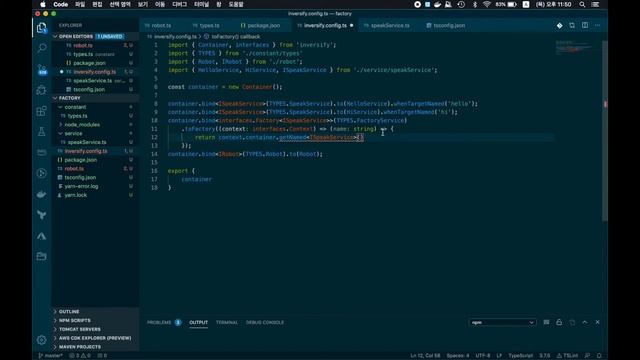Expand the Outline section
Screen dimensions: 640x360
coord(96,311)
